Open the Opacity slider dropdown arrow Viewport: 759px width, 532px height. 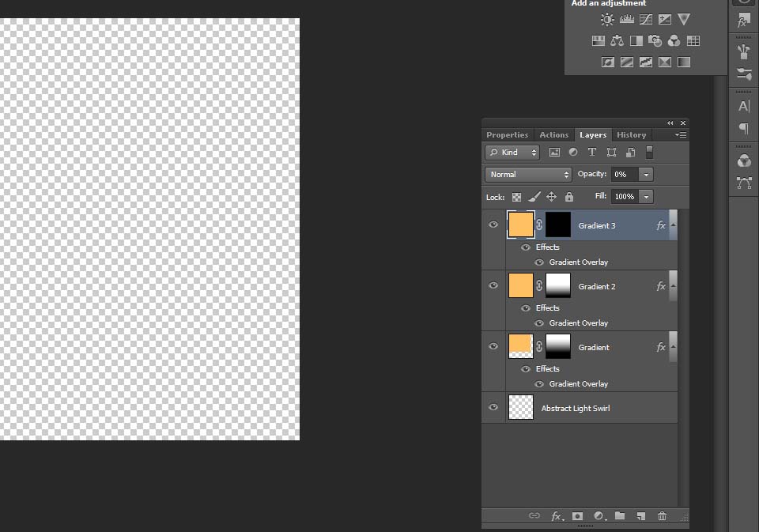pos(647,175)
